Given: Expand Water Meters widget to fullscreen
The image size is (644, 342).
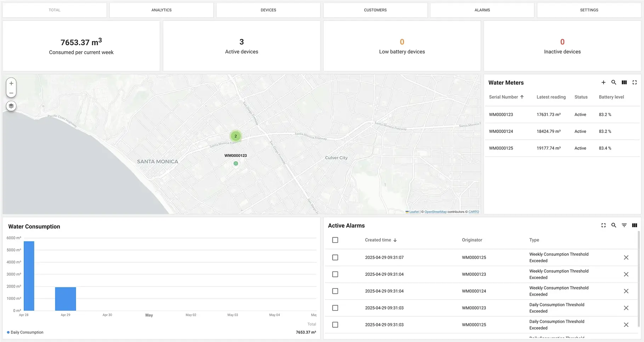Looking at the screenshot, I should 634,82.
